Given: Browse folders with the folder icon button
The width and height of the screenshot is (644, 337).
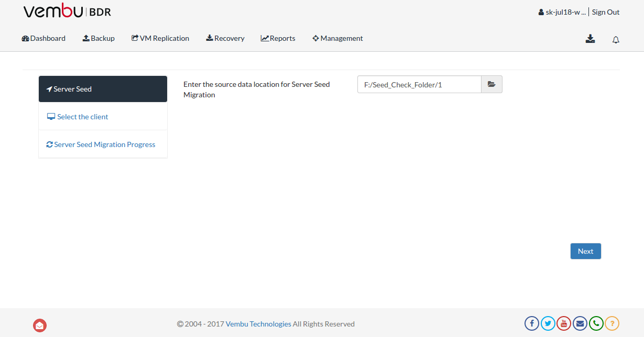Looking at the screenshot, I should pyautogui.click(x=492, y=84).
